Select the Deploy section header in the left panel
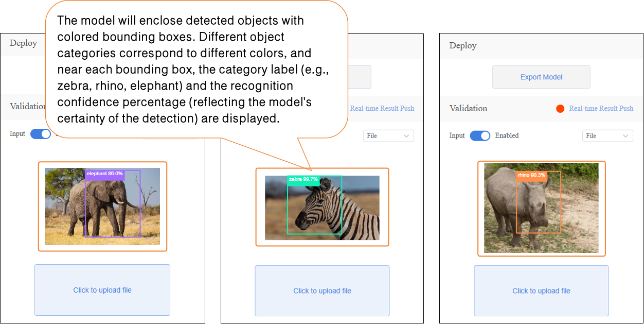 [x=23, y=43]
